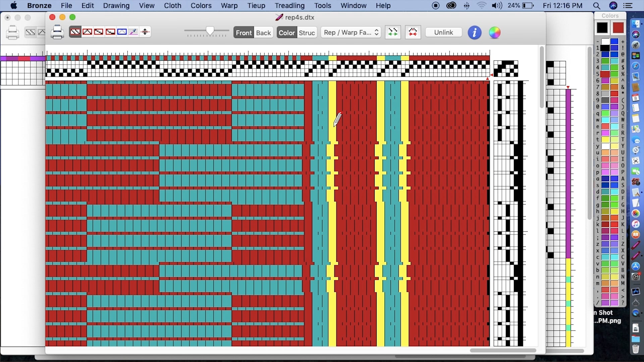Switch display to Struc mode

coord(307,33)
